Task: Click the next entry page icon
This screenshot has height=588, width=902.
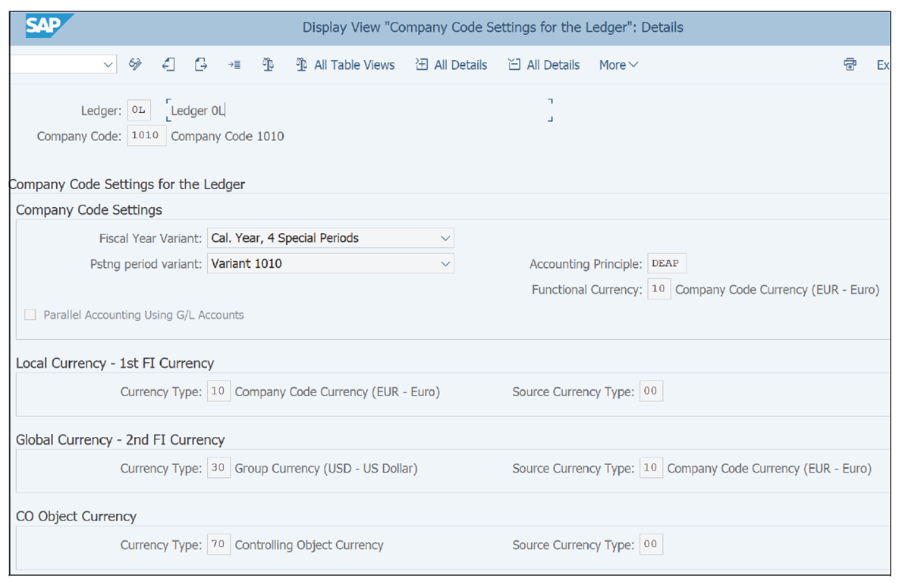Action: (201, 64)
